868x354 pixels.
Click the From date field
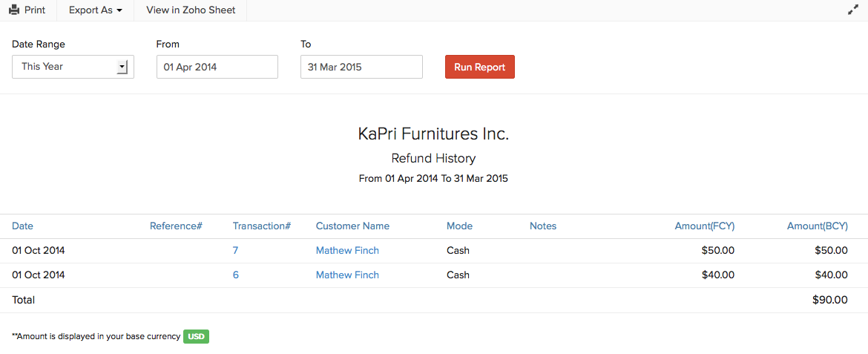click(217, 67)
